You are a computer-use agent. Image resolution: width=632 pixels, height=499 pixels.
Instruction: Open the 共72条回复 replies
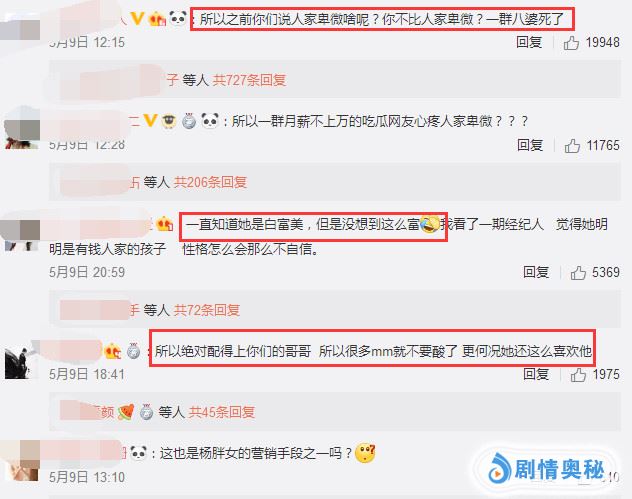[207, 310]
